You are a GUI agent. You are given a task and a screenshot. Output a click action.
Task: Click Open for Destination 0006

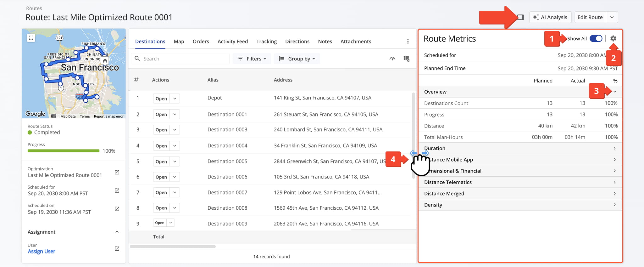pyautogui.click(x=161, y=177)
